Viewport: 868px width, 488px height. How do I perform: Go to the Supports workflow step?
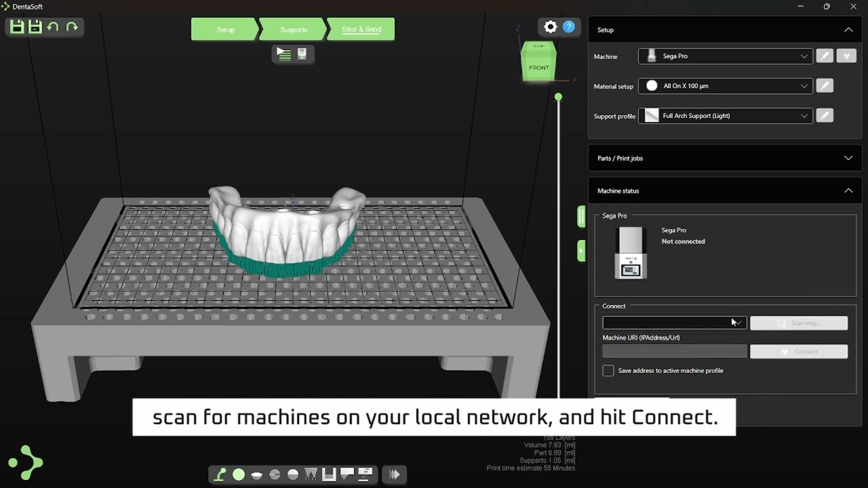294,29
